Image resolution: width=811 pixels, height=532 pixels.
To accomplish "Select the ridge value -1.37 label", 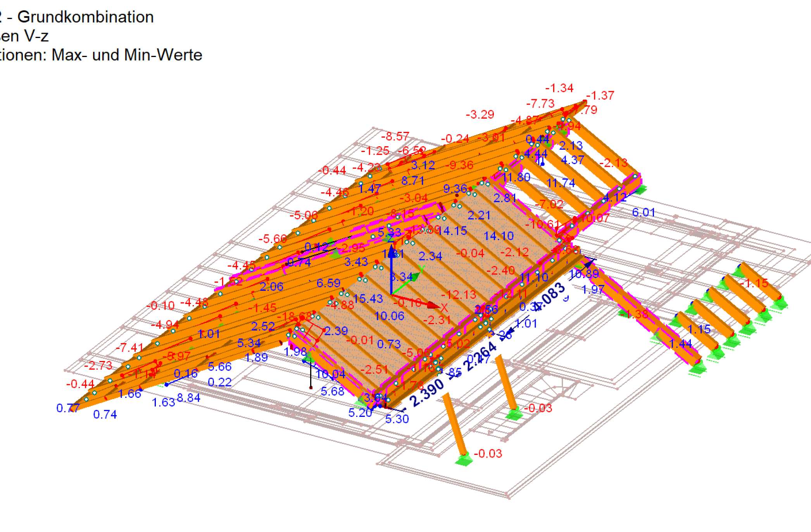I will coord(600,95).
